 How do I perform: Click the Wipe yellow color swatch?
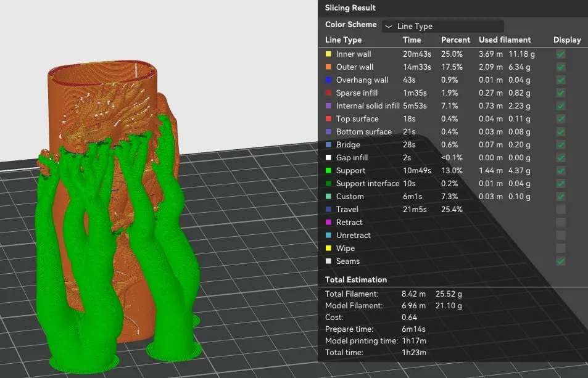[328, 249]
